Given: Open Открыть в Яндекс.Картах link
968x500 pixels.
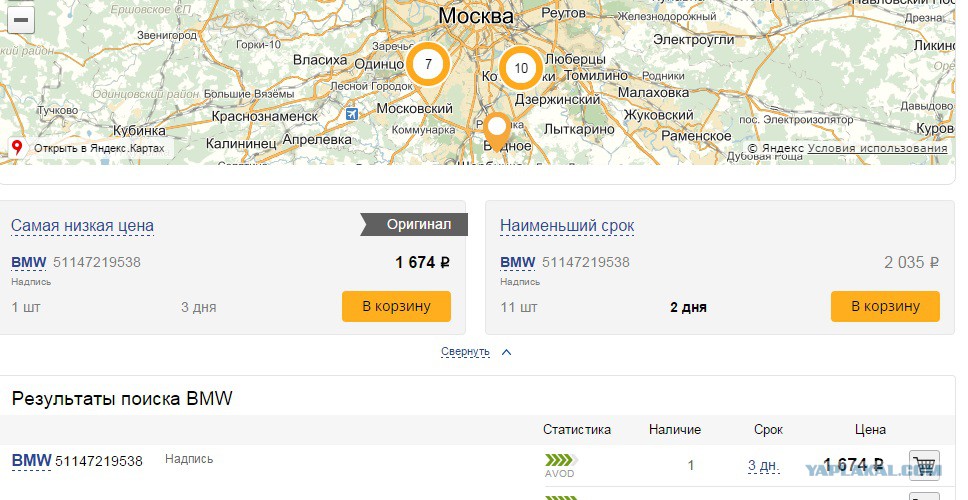Looking at the screenshot, I should [x=99, y=148].
